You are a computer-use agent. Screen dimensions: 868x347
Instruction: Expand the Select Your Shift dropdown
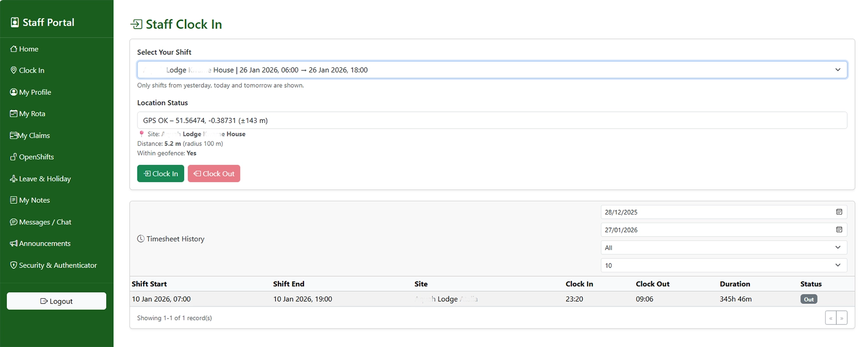tap(491, 70)
